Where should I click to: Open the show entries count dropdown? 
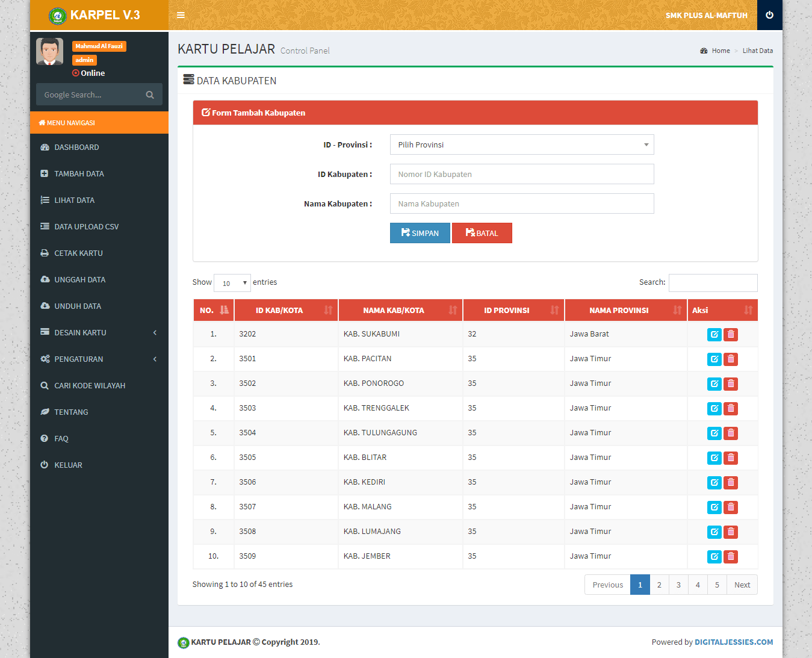(x=232, y=283)
